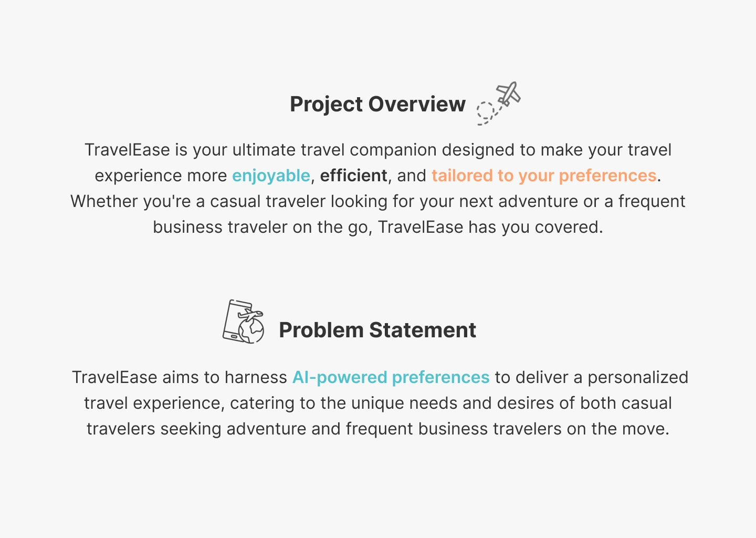This screenshot has height=538, width=756.
Task: Click the airplane icon beside Project Overview
Action: coord(508,94)
